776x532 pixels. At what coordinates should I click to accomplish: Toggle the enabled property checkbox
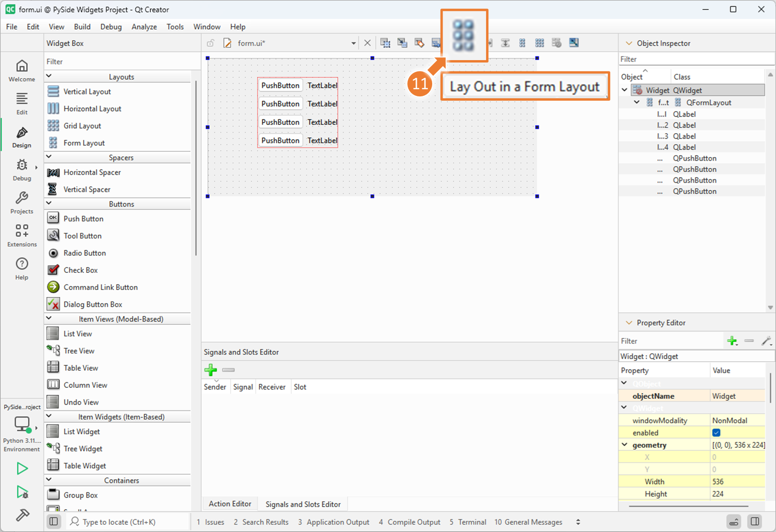tap(716, 433)
